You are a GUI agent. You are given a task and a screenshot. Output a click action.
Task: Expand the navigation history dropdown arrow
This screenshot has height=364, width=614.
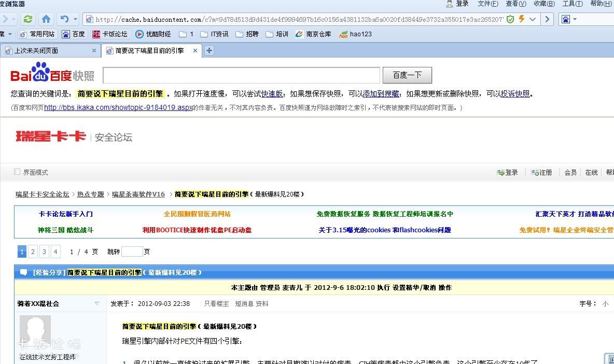(x=13, y=19)
